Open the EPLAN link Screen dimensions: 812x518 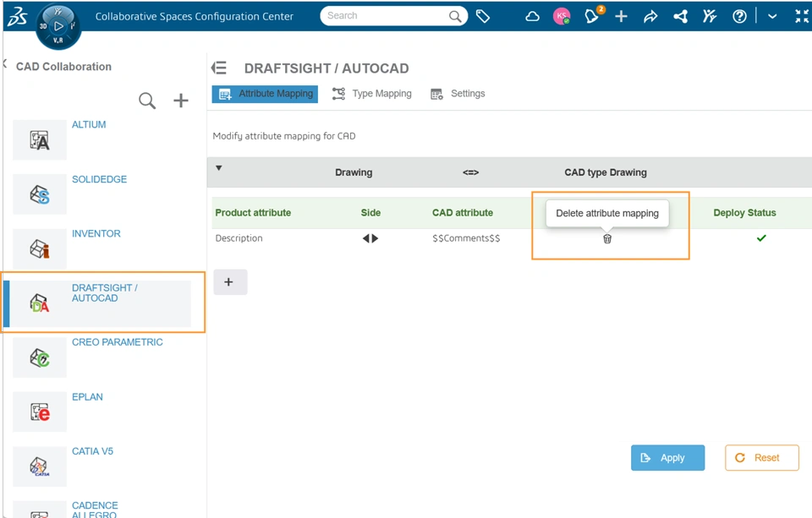pyautogui.click(x=87, y=397)
